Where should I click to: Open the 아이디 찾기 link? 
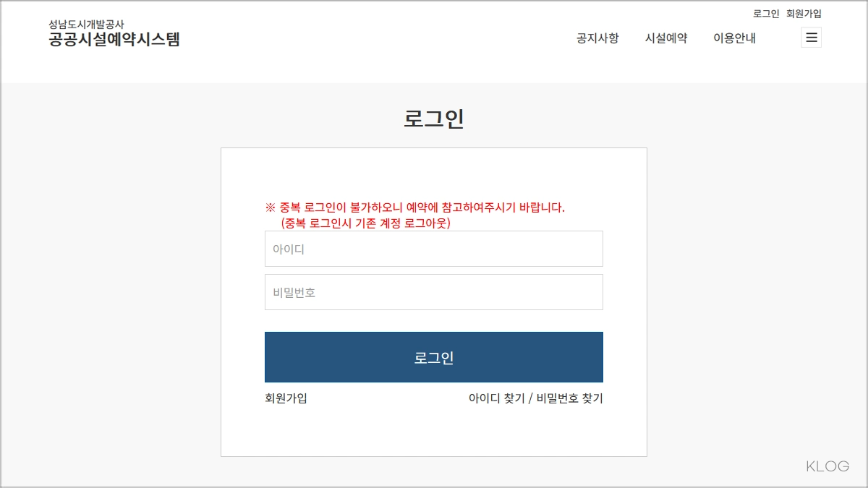click(495, 398)
